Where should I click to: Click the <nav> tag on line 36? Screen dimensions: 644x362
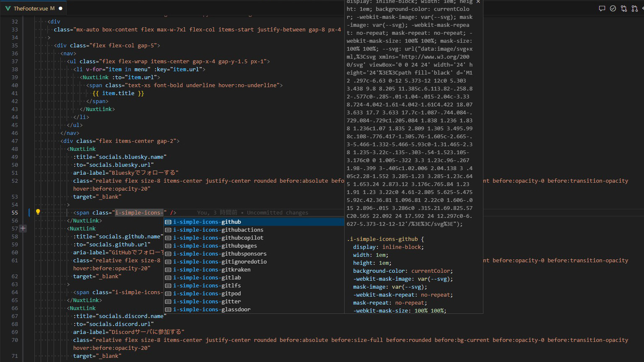point(68,54)
